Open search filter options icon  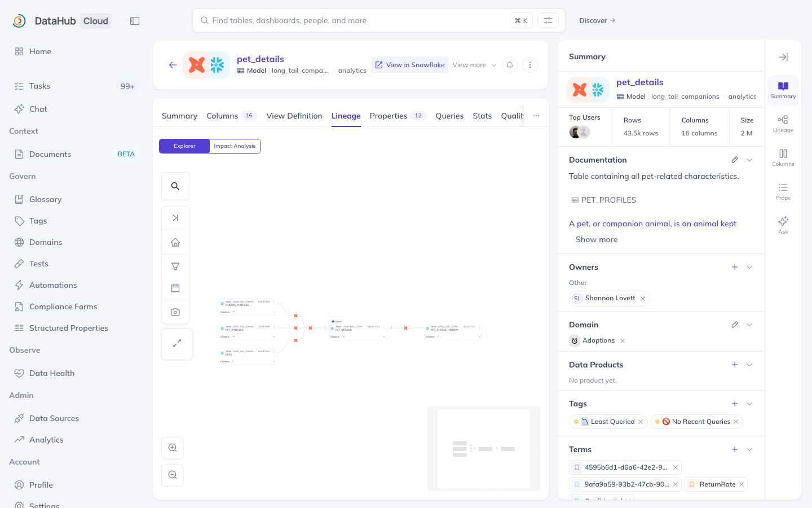[x=548, y=20]
